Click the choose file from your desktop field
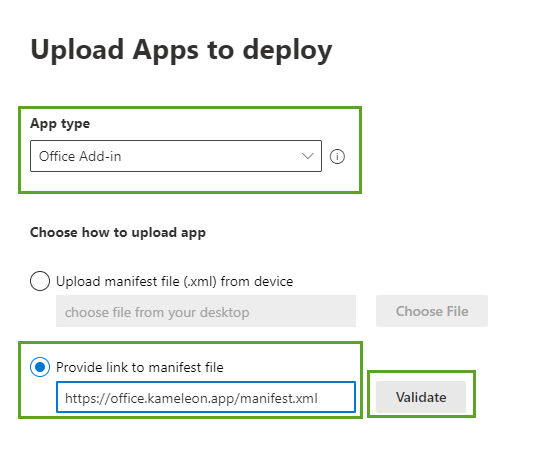Screen dimensions: 544x474 click(x=206, y=311)
